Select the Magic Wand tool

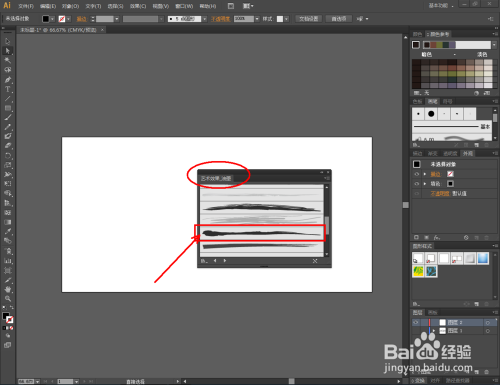pos(7,60)
